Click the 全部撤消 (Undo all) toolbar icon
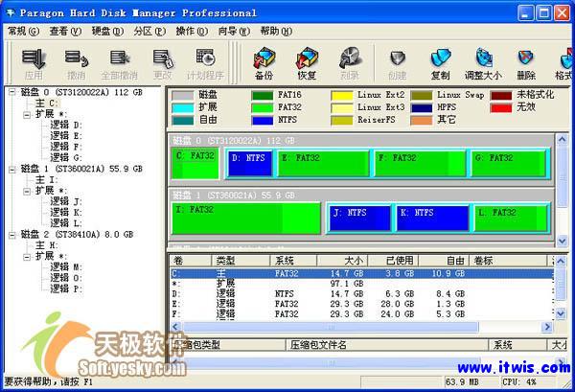Viewport: 575px width, 392px height. pos(120,64)
